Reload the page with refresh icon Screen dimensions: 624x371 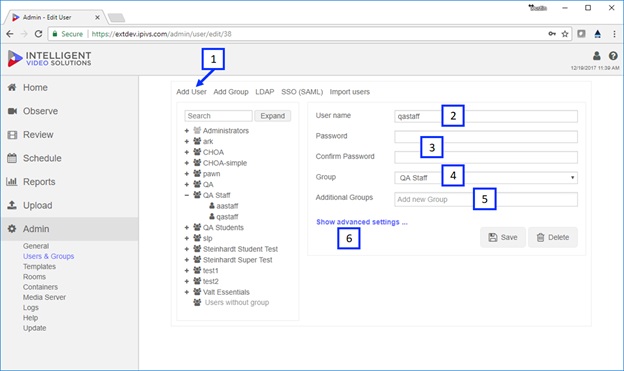point(38,34)
